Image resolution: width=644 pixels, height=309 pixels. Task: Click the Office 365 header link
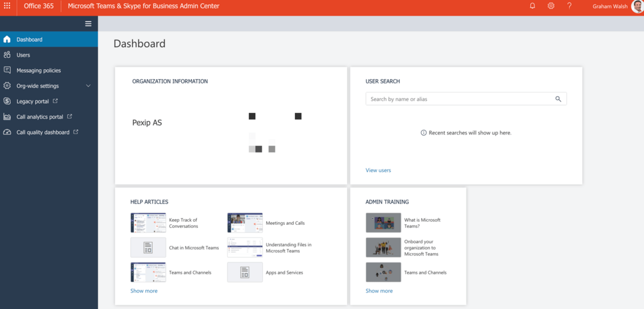38,6
